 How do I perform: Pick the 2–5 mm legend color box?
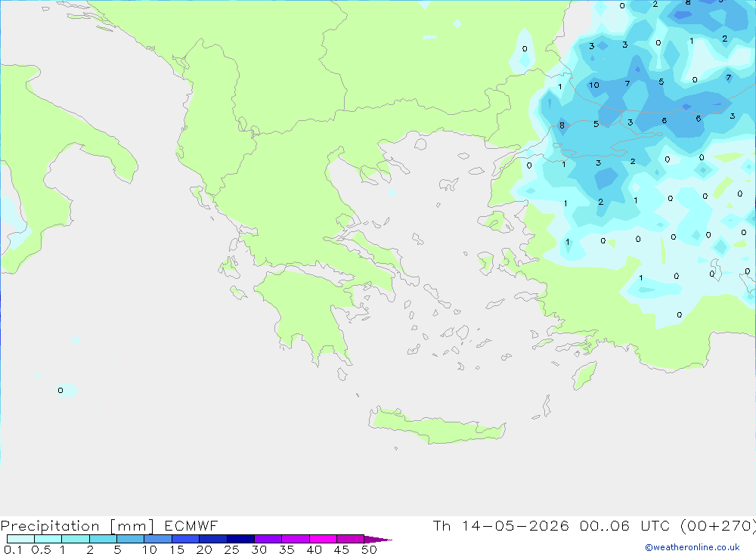[x=103, y=539]
